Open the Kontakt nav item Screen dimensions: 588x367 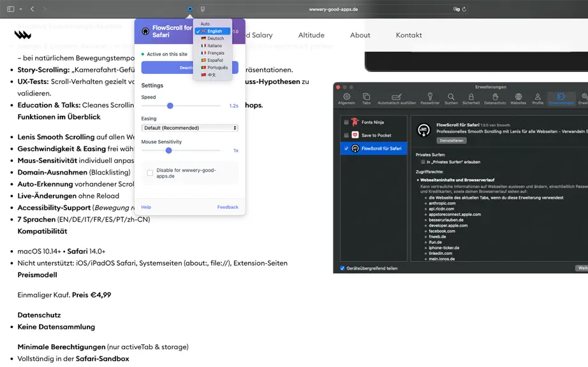pos(409,35)
